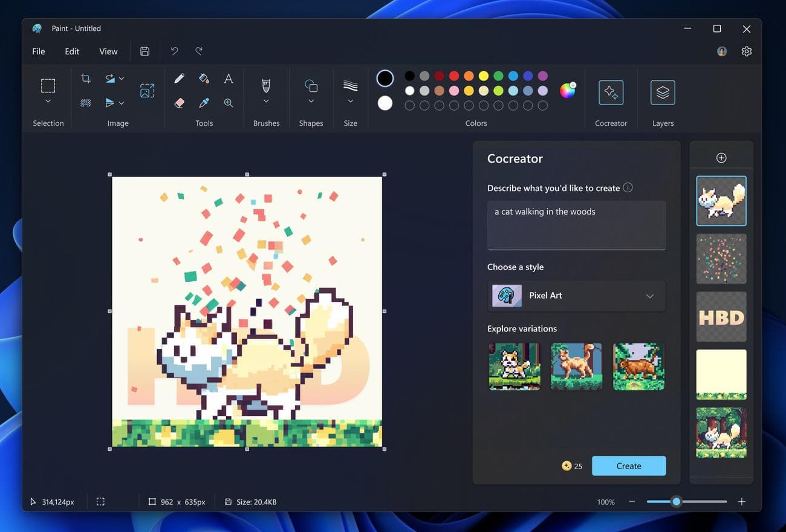This screenshot has height=532, width=786.
Task: Open the File menu
Action: [38, 51]
